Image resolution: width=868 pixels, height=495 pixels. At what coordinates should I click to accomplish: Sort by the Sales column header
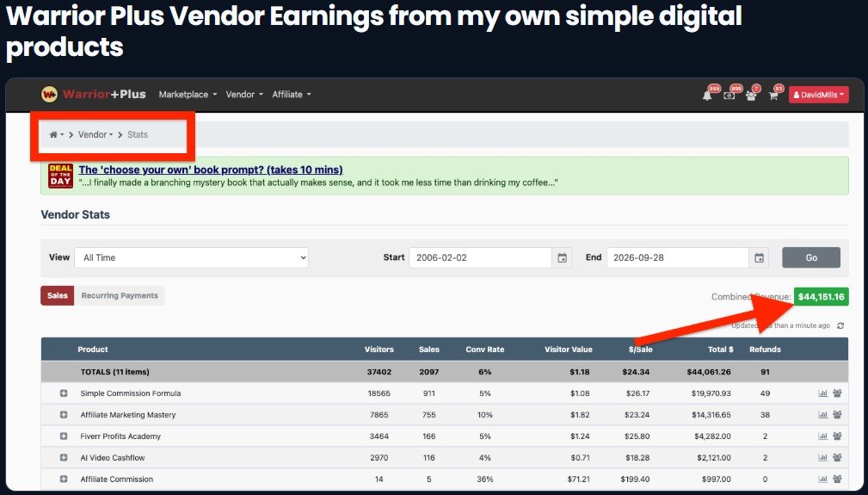[x=429, y=350]
